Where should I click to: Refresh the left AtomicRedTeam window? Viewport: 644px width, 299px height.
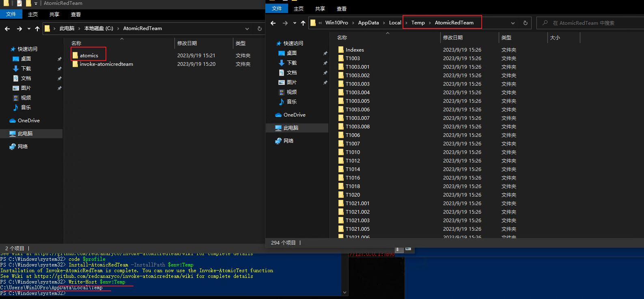260,29
